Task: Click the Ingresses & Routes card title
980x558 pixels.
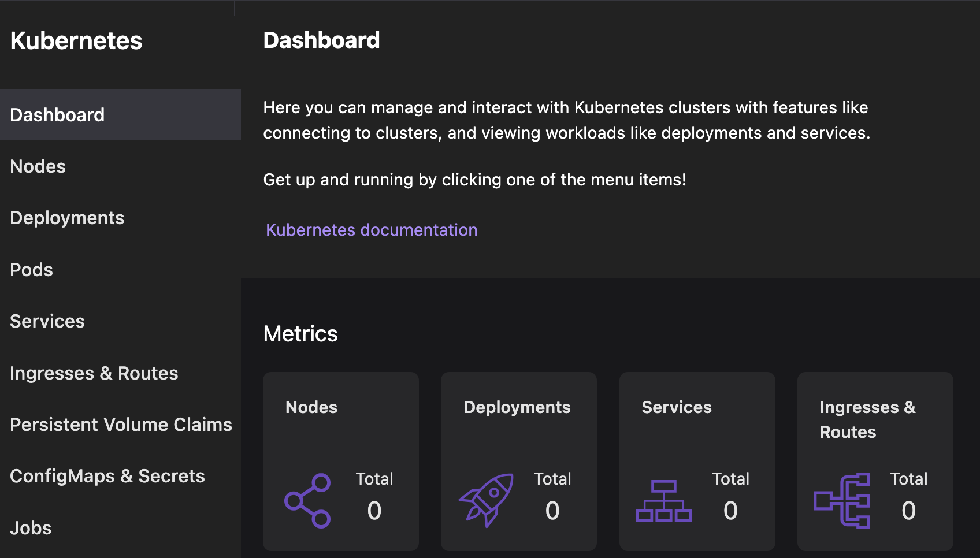Action: tap(867, 419)
